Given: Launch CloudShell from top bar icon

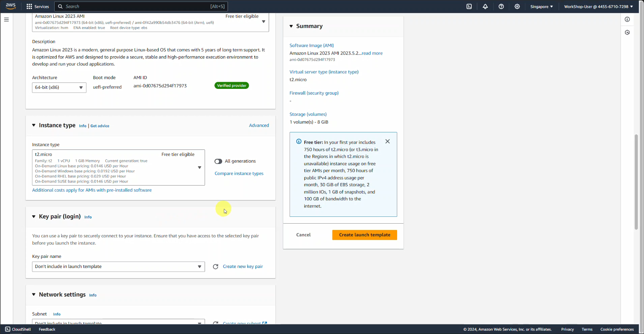Looking at the screenshot, I should (469, 6).
